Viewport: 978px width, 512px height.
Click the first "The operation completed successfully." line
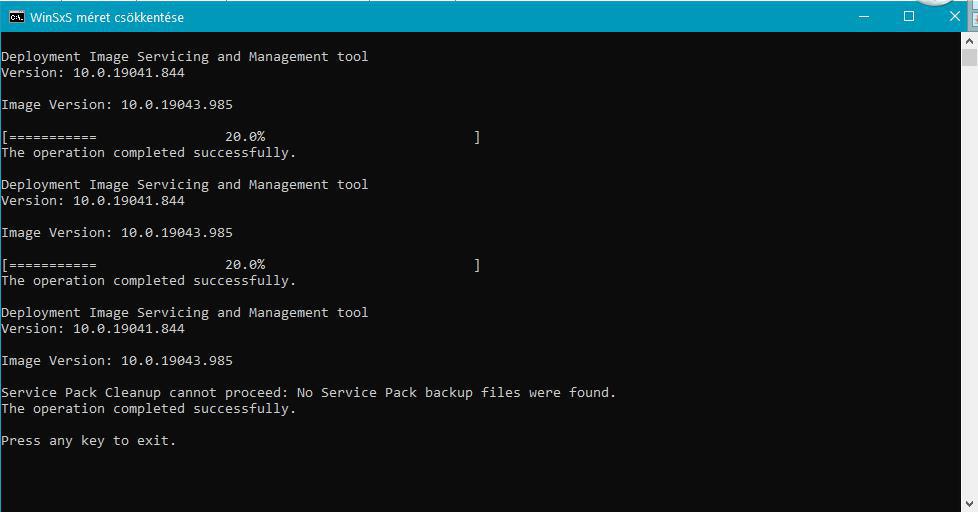click(x=149, y=153)
